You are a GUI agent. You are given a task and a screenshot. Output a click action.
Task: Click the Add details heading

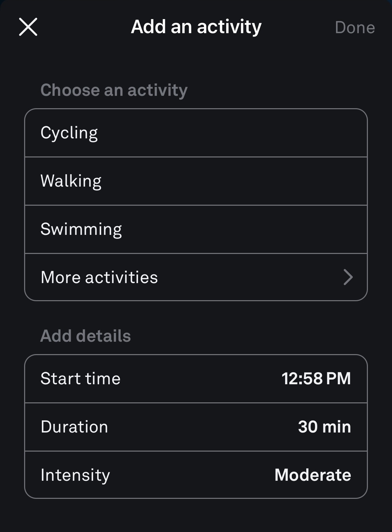(85, 336)
